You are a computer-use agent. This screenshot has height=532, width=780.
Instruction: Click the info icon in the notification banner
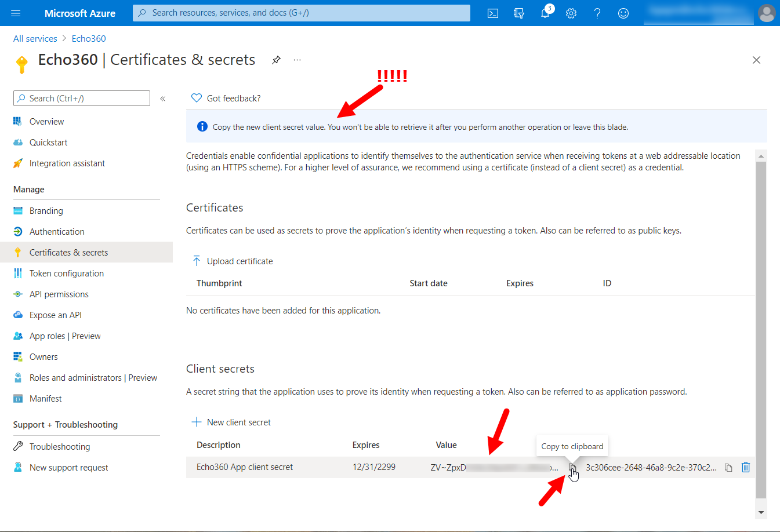tap(202, 126)
